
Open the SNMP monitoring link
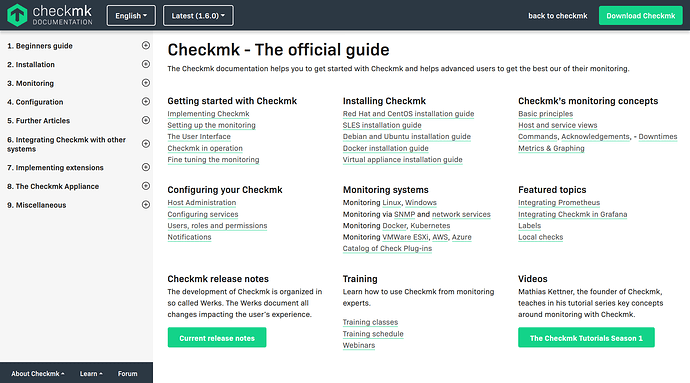pos(404,214)
